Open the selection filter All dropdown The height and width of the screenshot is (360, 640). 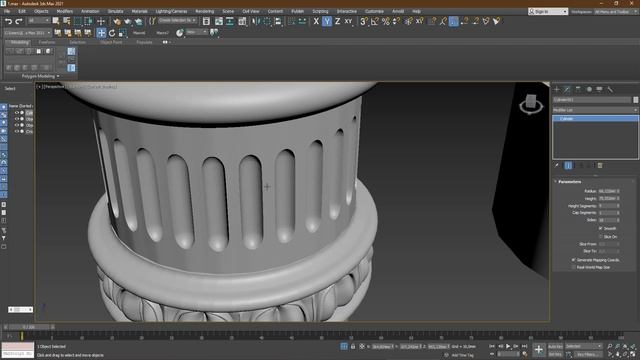(39, 20)
